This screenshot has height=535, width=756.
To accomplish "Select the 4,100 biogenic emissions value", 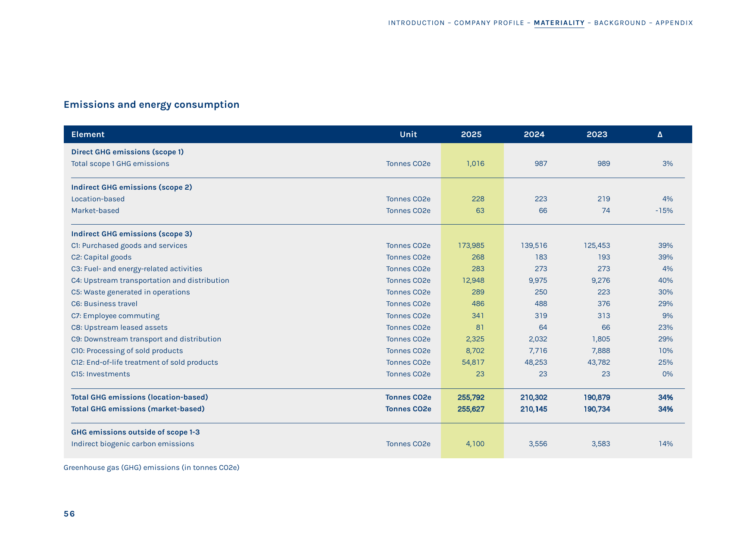I will point(475,444).
